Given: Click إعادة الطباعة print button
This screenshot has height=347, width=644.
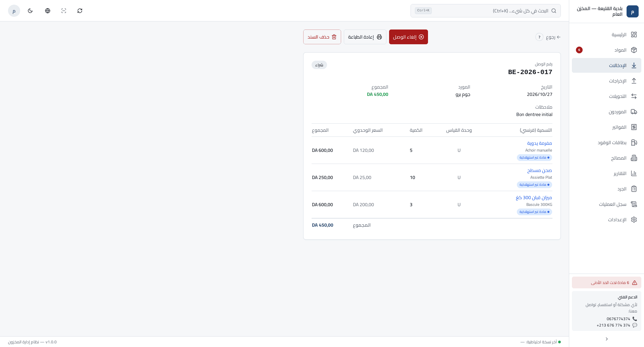Looking at the screenshot, I should click(365, 37).
